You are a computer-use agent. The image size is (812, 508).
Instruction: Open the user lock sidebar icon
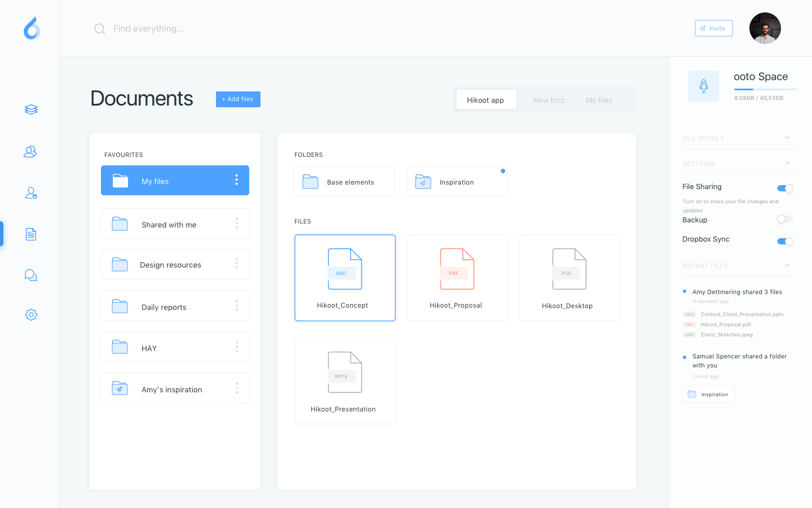click(x=31, y=193)
